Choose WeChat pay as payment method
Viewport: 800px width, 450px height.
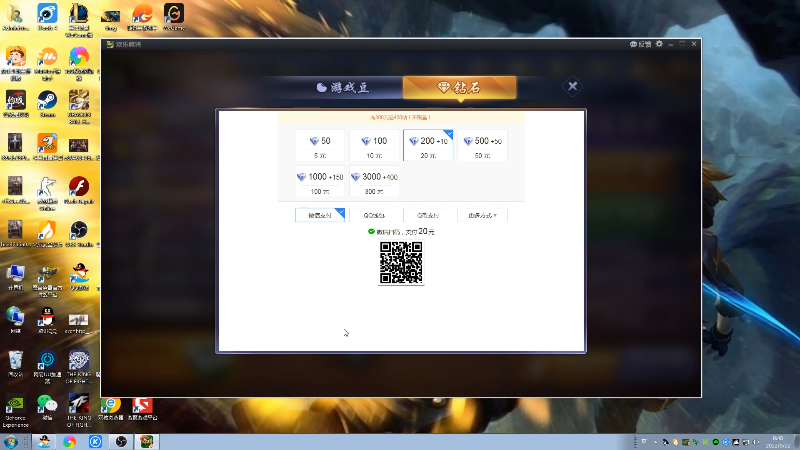tap(320, 215)
